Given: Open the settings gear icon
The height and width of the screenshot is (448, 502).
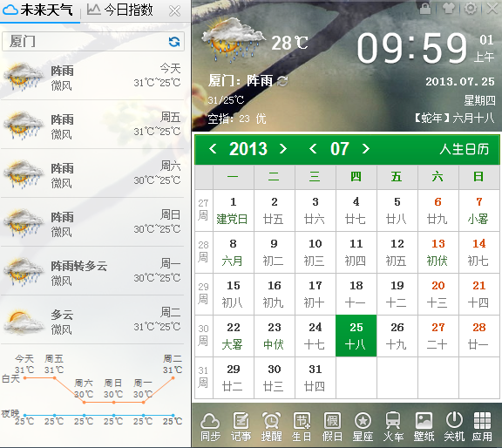Looking at the screenshot, I should click(x=471, y=8).
